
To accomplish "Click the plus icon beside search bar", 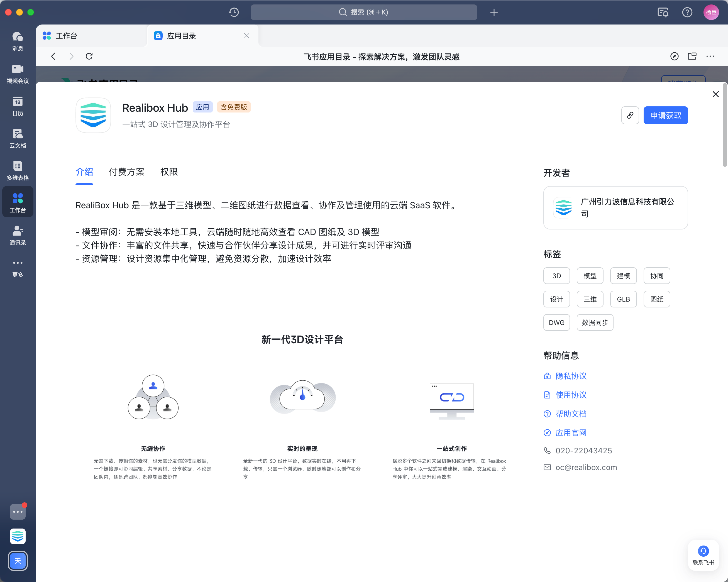I will click(494, 12).
